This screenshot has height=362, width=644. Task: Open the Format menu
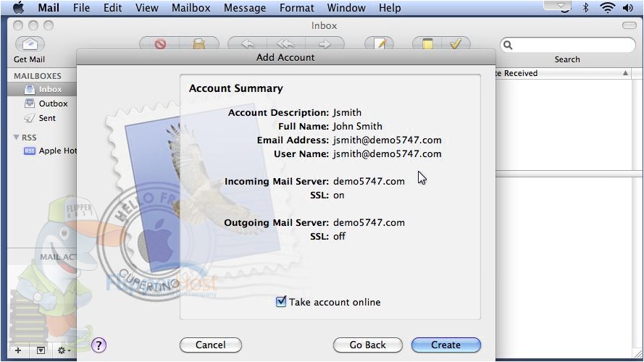click(x=296, y=7)
